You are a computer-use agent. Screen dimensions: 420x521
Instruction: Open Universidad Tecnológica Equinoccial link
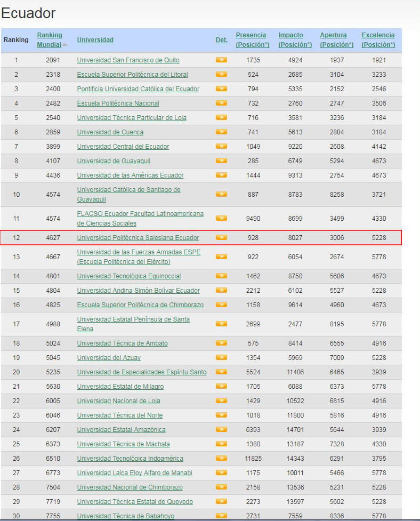[129, 276]
